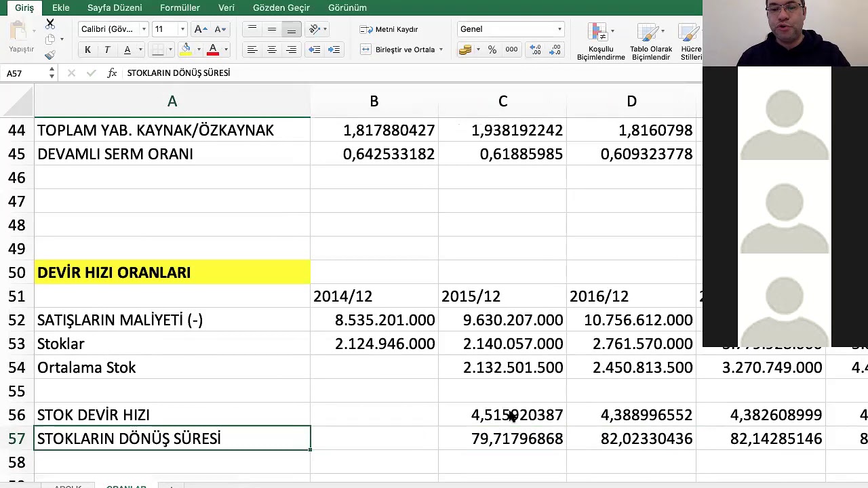
Task: Apply the yellow fill color bucket
Action: click(185, 49)
